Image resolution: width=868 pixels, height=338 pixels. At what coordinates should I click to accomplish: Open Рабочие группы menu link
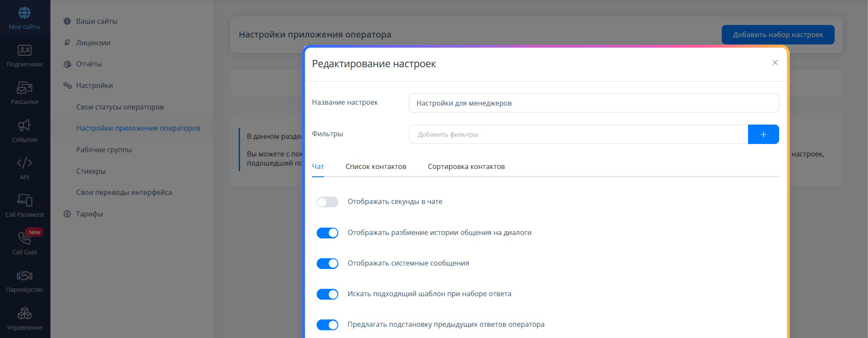click(104, 150)
